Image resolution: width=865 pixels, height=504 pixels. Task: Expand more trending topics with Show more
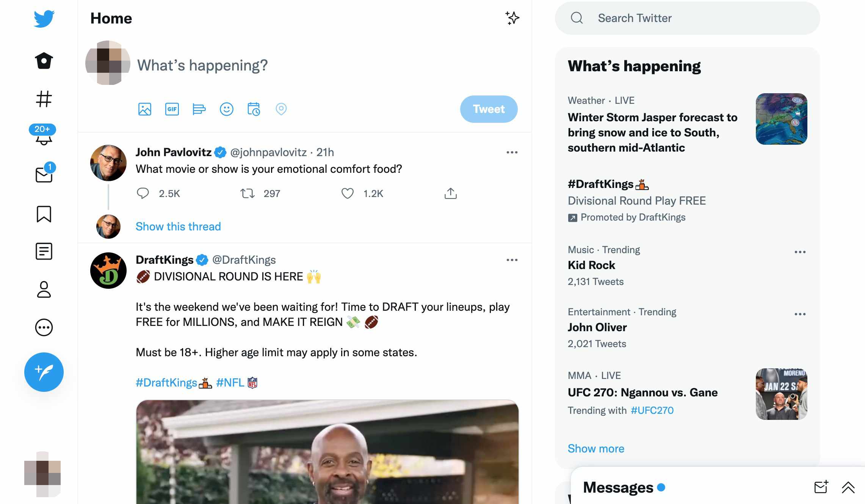pos(595,448)
